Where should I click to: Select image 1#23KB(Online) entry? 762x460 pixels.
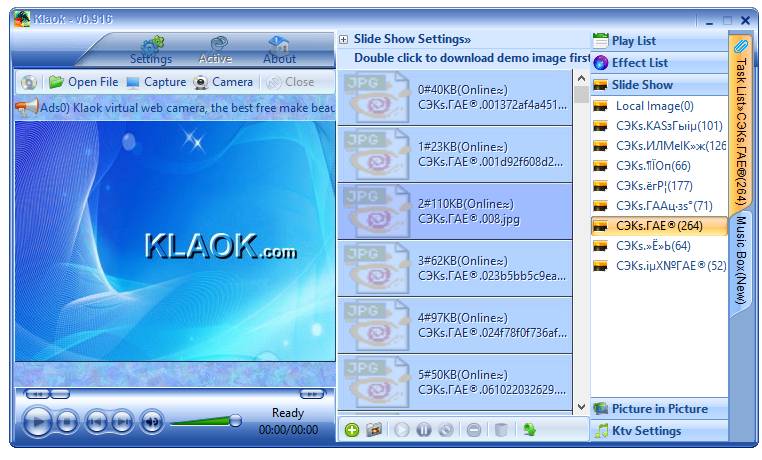click(455, 154)
